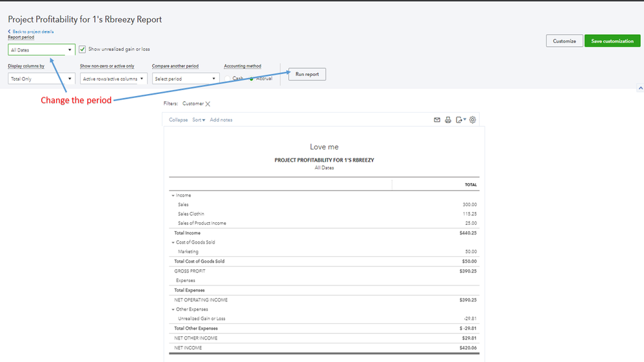Open report settings gear icon
Viewport: 644px width, 362px height.
[473, 120]
